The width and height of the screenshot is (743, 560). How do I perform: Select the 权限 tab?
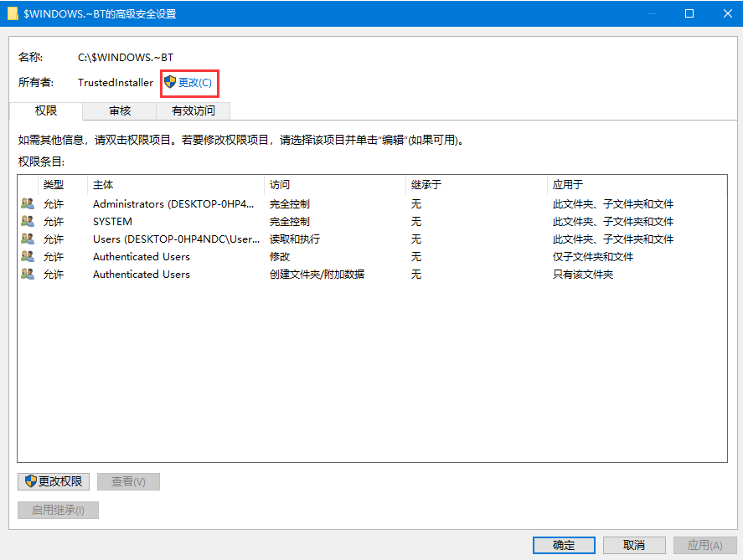tap(46, 110)
